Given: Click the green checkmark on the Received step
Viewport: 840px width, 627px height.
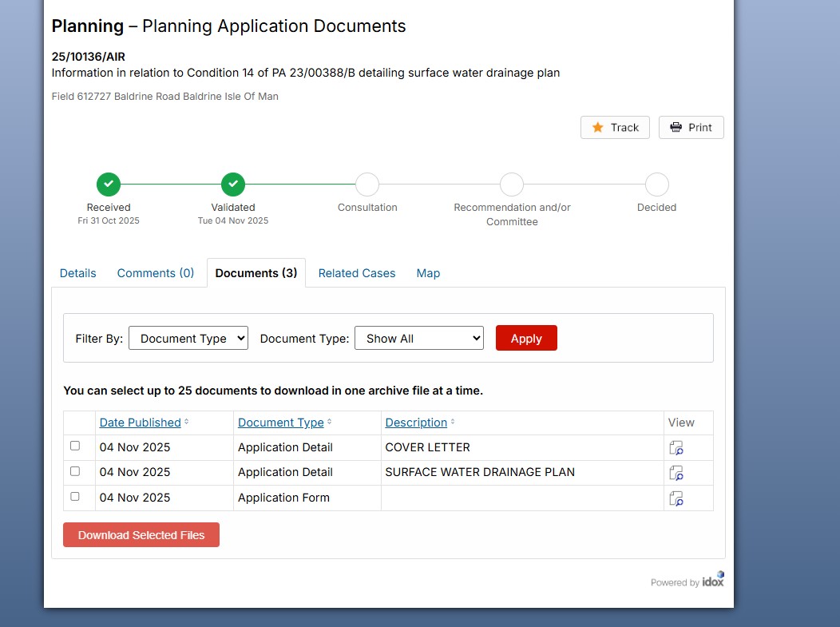Looking at the screenshot, I should click(108, 184).
